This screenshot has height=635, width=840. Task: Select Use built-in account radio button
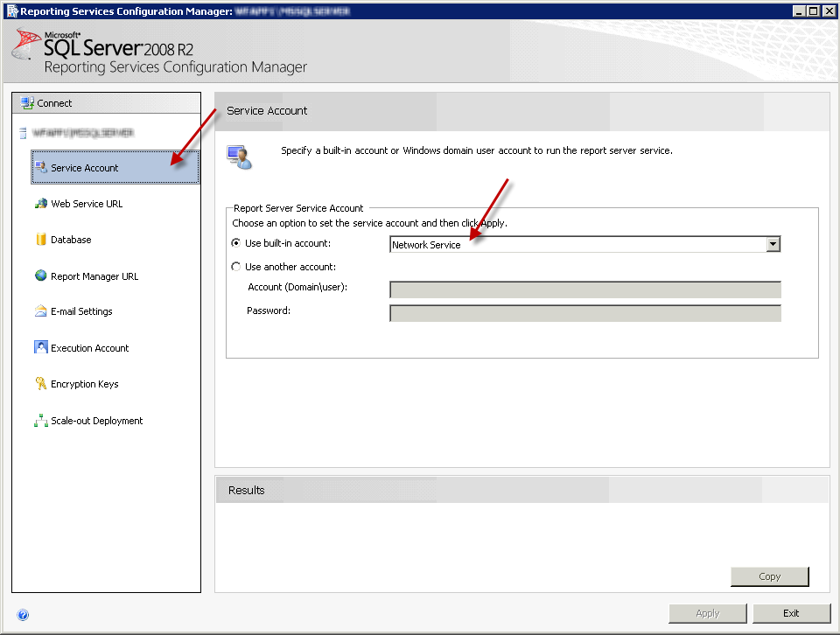(235, 243)
